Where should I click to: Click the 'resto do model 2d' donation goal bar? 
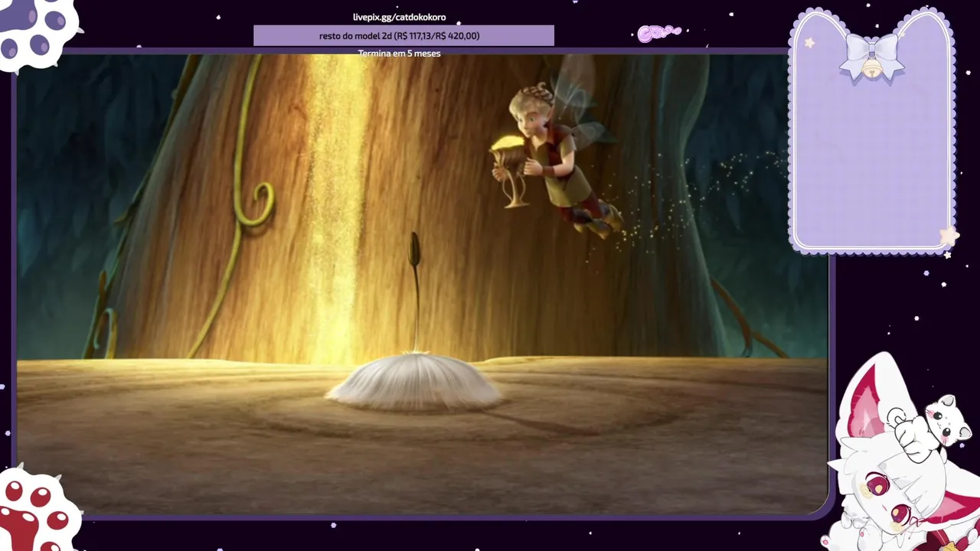pos(403,36)
